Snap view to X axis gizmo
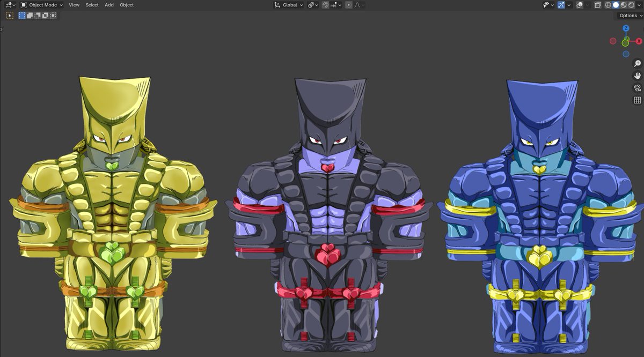Screen dimensions: 644x357 639,41
